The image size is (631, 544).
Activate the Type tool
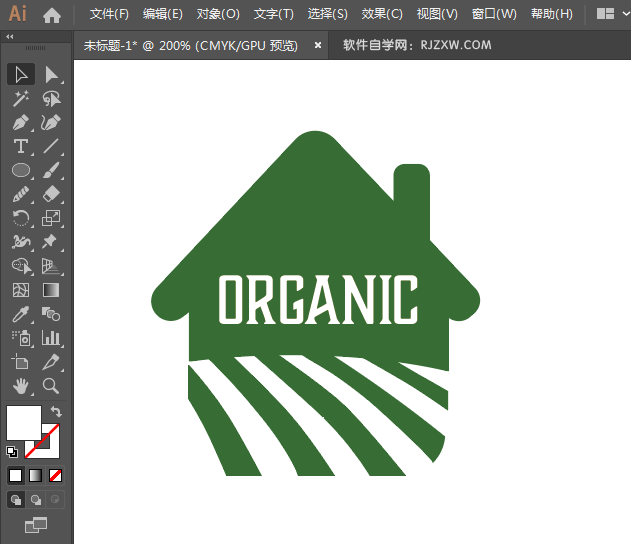[x=20, y=146]
